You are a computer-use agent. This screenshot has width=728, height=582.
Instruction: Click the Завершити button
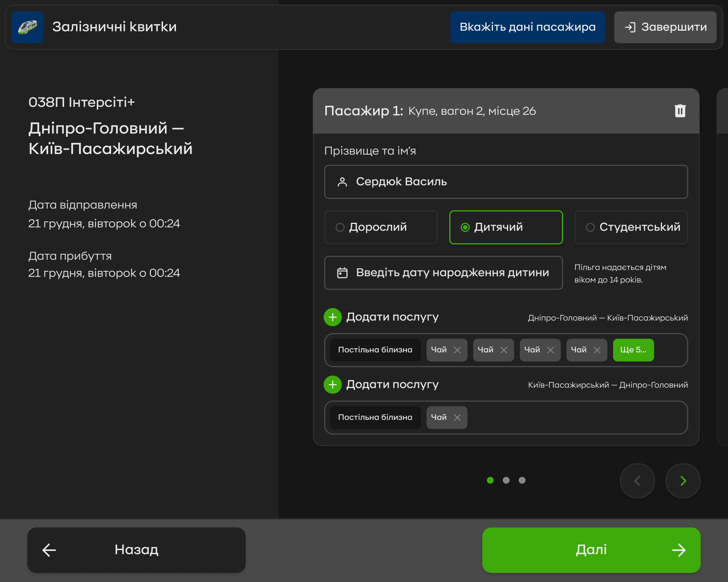click(665, 27)
